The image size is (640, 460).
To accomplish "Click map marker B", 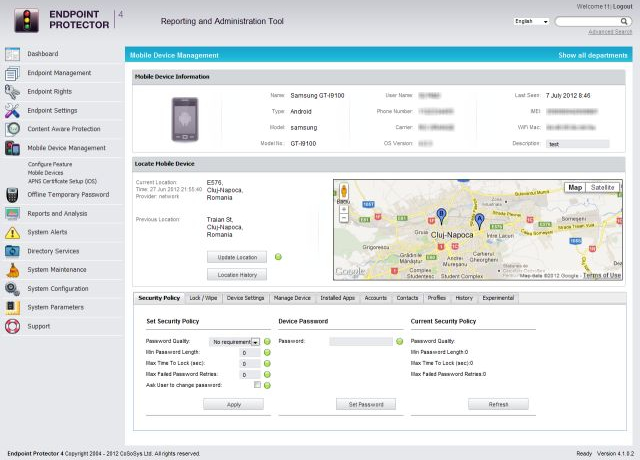I will pyautogui.click(x=441, y=216).
